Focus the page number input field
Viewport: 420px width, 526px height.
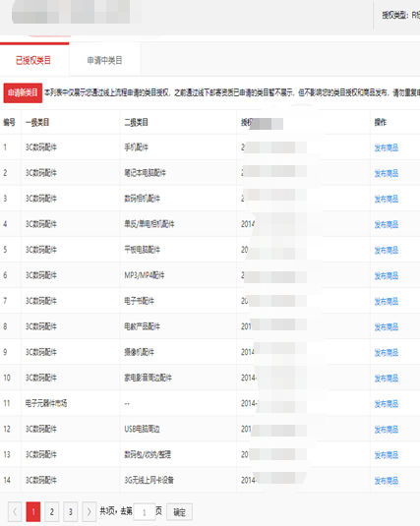(145, 512)
